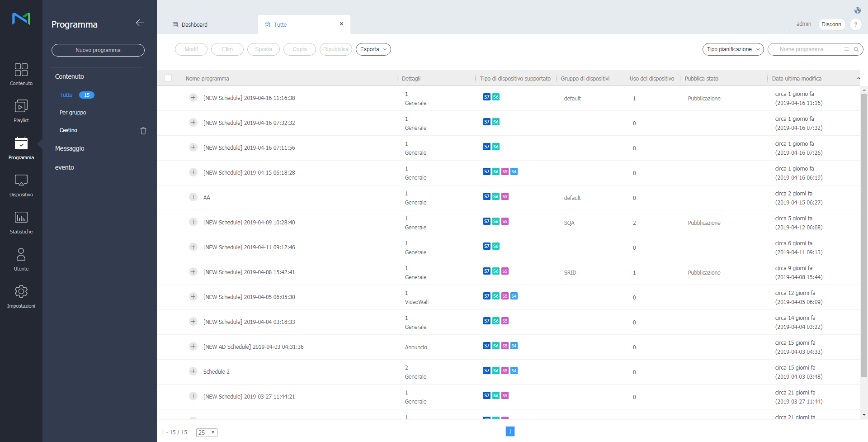This screenshot has width=868, height=442.
Task: Expand the Schedule 2 row
Action: tap(193, 371)
